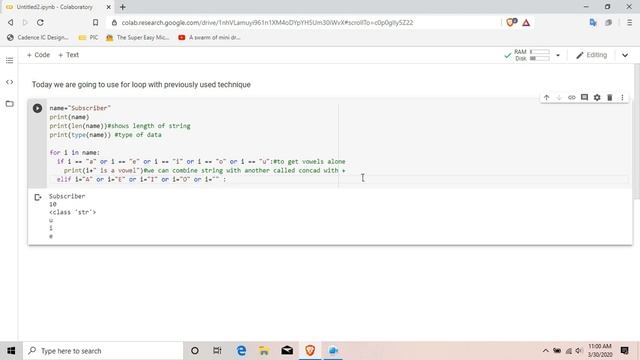Open the notification center icon
Viewport: 640px width, 360px height.
[624, 351]
